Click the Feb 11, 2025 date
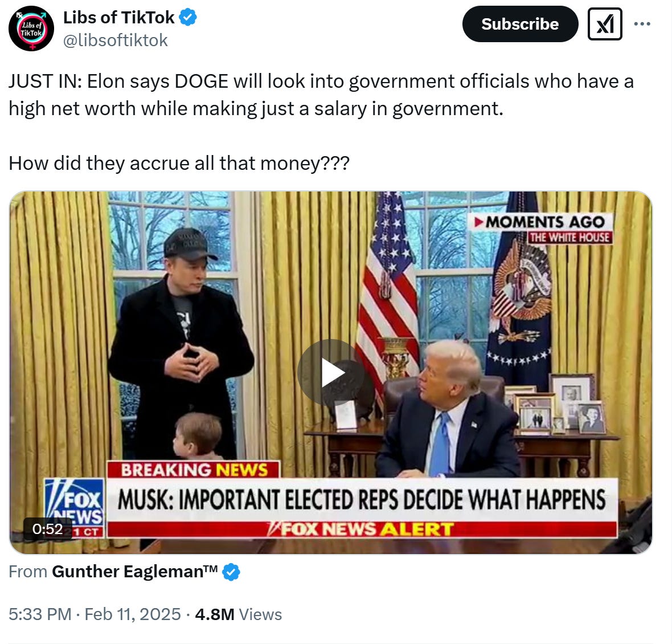This screenshot has width=672, height=644. click(x=133, y=614)
